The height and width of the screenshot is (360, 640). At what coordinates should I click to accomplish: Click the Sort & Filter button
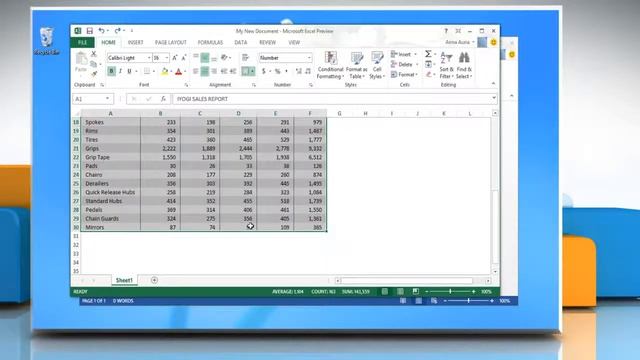point(447,65)
